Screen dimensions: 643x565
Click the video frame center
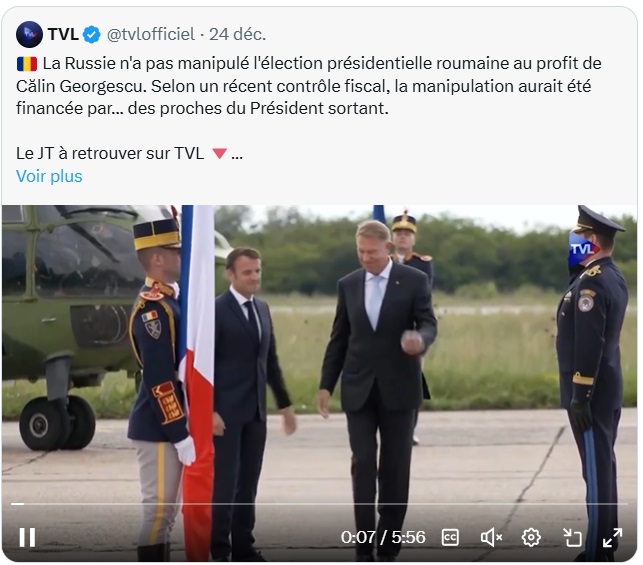[319, 383]
